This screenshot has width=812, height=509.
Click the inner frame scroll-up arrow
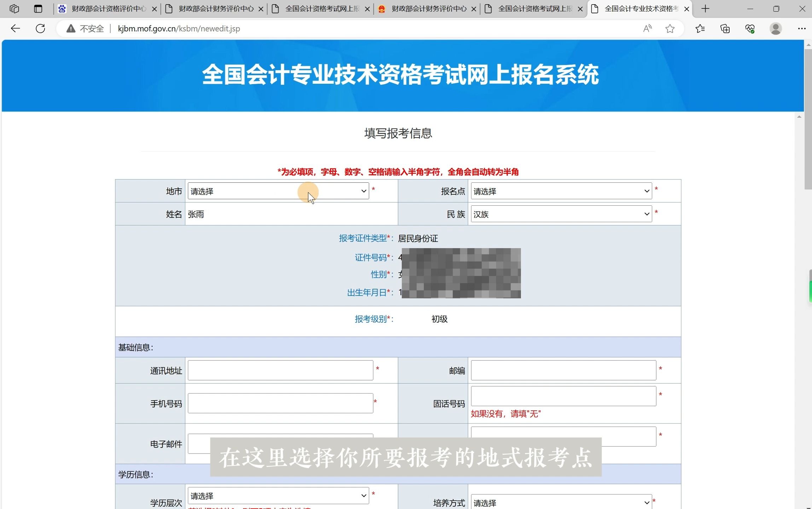(x=799, y=117)
